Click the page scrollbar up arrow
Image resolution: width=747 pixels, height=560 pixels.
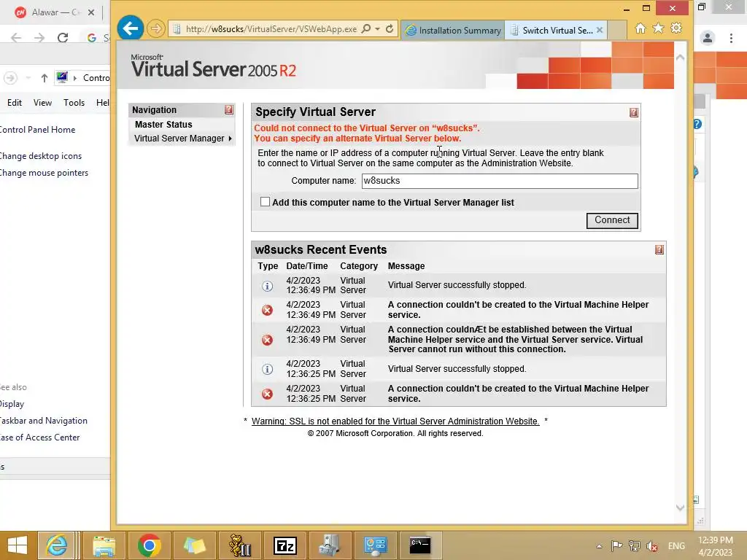point(681,58)
